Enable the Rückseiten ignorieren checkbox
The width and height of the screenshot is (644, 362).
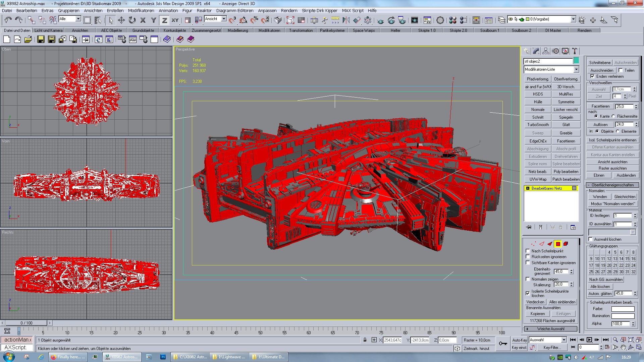[528, 257]
